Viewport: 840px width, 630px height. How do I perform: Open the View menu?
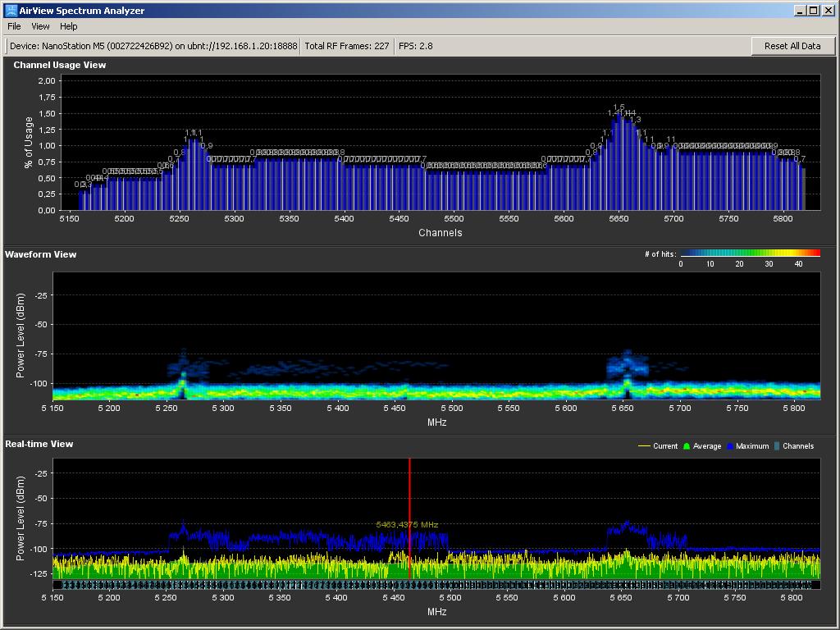tap(40, 26)
